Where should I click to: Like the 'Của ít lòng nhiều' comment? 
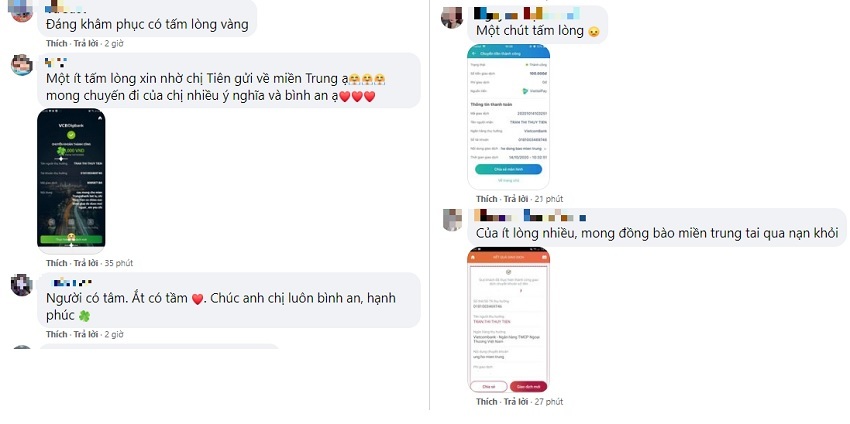click(x=487, y=402)
